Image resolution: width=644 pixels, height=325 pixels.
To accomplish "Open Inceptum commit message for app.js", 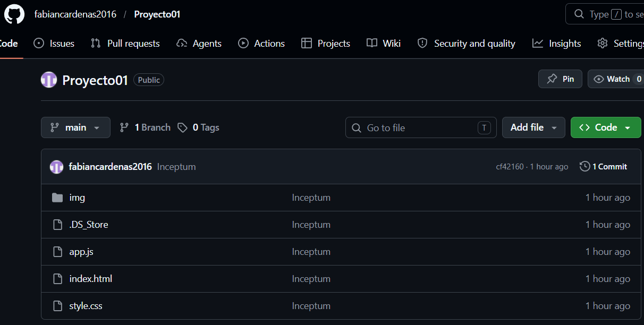I will click(311, 252).
